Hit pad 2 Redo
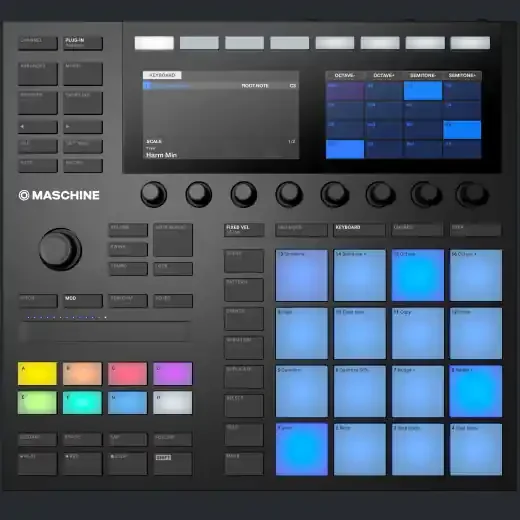This screenshot has width=520, height=520. [x=360, y=449]
